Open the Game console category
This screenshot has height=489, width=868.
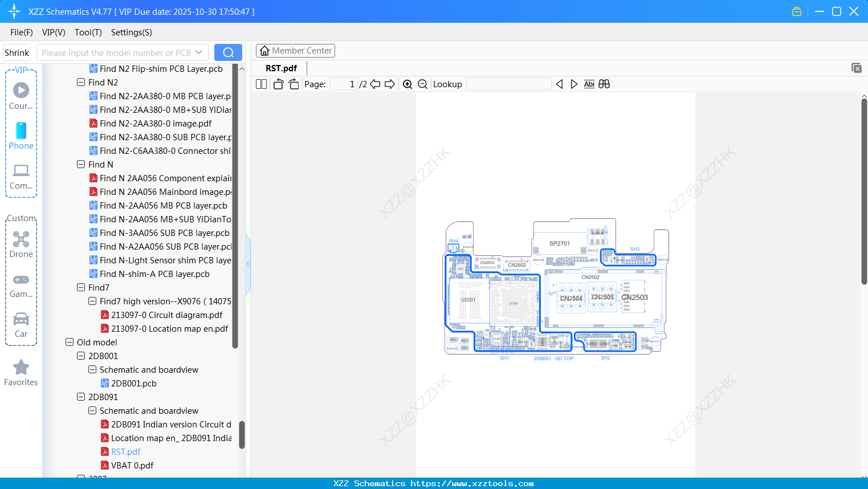click(x=21, y=285)
